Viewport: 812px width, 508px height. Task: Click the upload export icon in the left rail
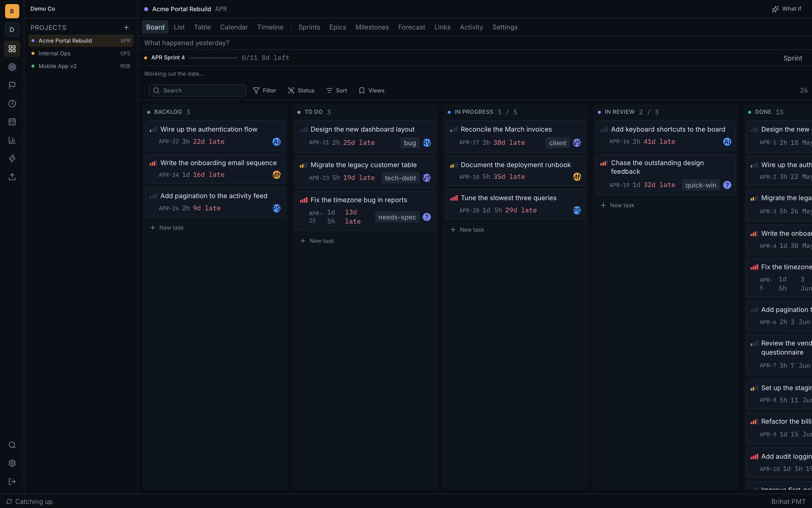click(12, 177)
